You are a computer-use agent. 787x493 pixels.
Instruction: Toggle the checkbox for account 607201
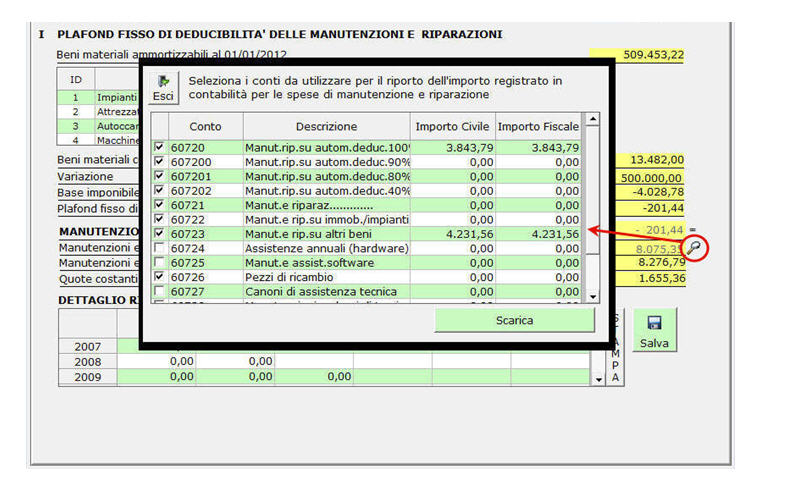point(160,176)
